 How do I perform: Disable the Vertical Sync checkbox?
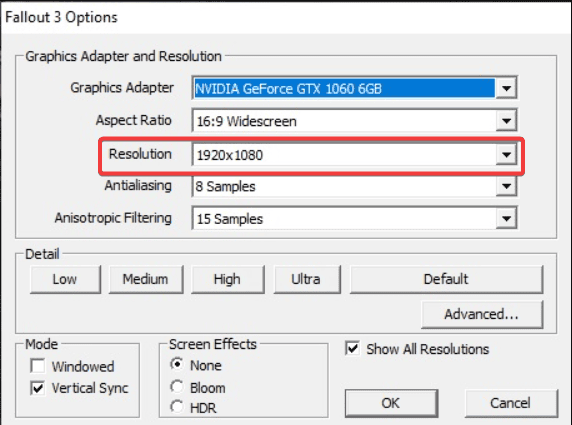[38, 388]
